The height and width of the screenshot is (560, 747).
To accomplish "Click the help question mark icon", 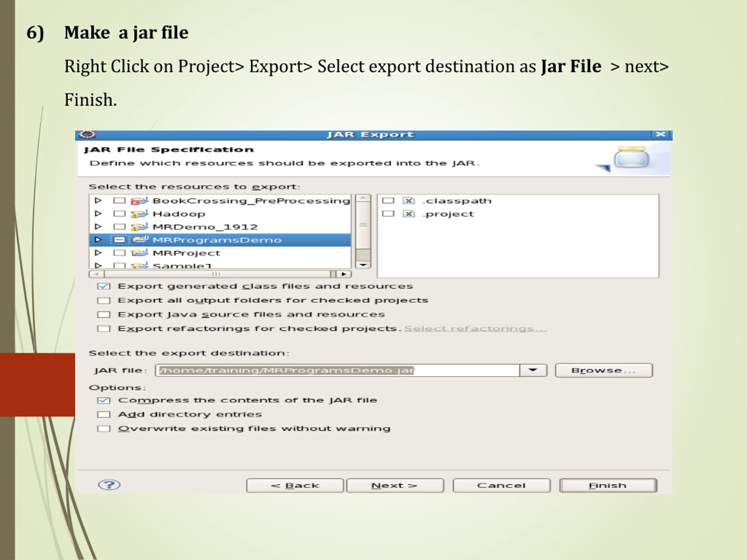I will [109, 485].
